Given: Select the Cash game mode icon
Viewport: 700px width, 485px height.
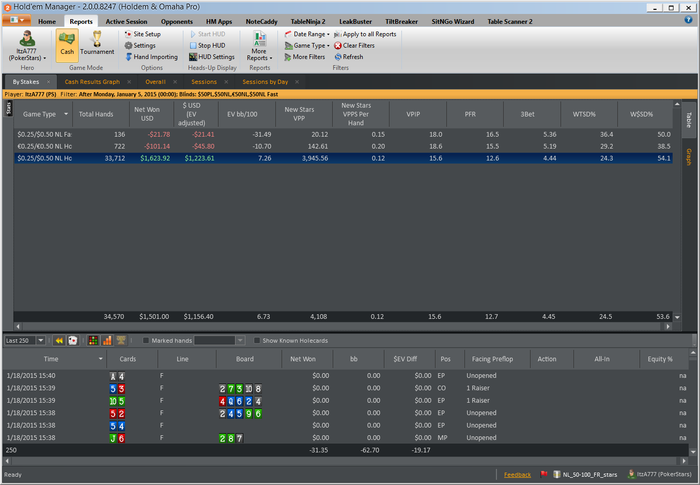Looking at the screenshot, I should [67, 44].
